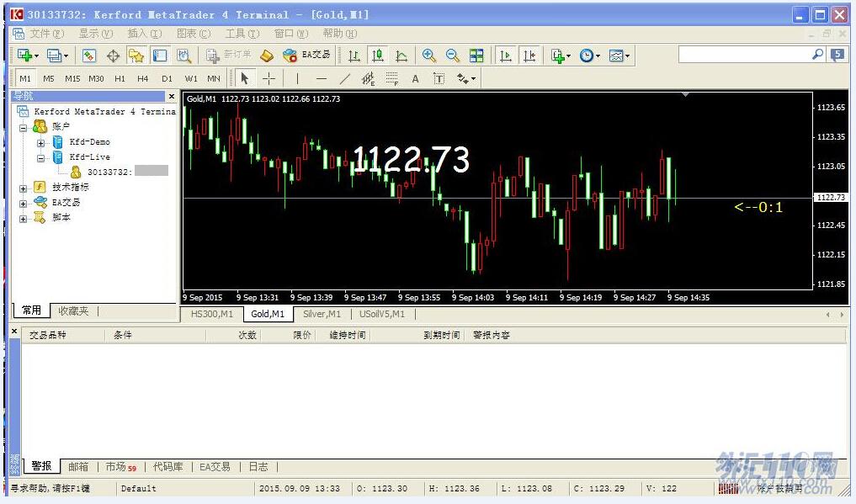The width and height of the screenshot is (856, 504).
Task: Open the 文件 menu
Action: point(45,34)
